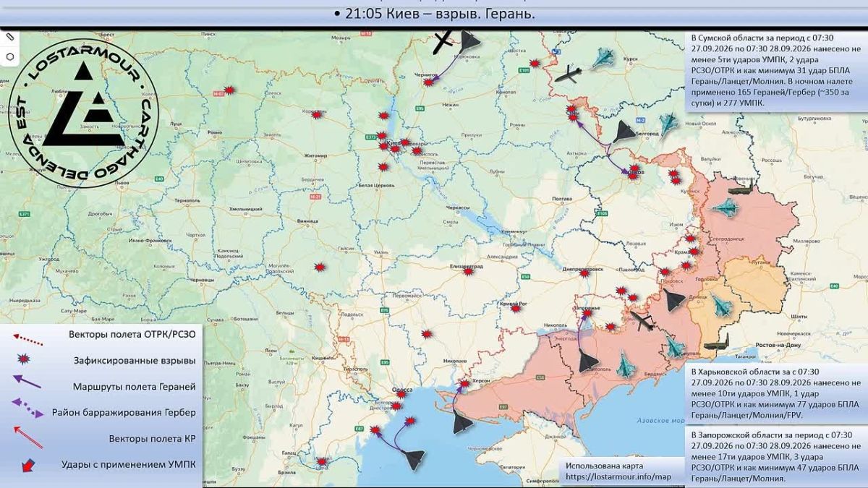Select the ruler measurement tool

(x=10, y=36)
